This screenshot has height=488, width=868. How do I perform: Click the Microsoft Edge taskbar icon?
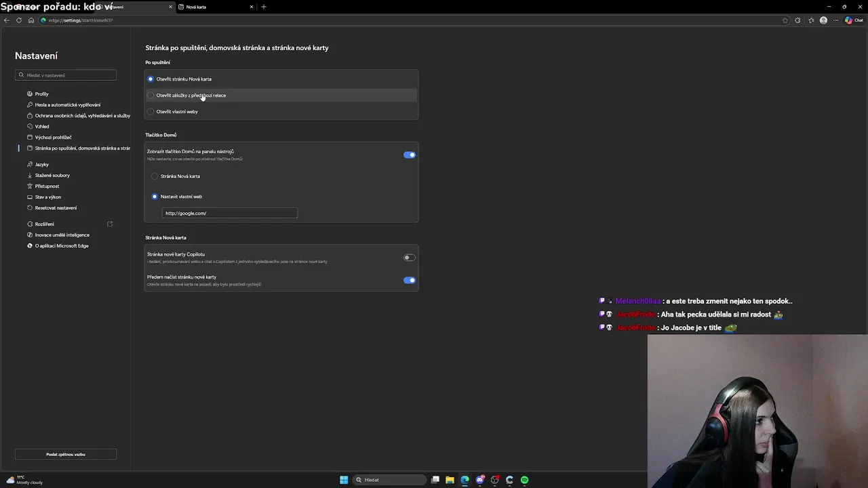(465, 480)
